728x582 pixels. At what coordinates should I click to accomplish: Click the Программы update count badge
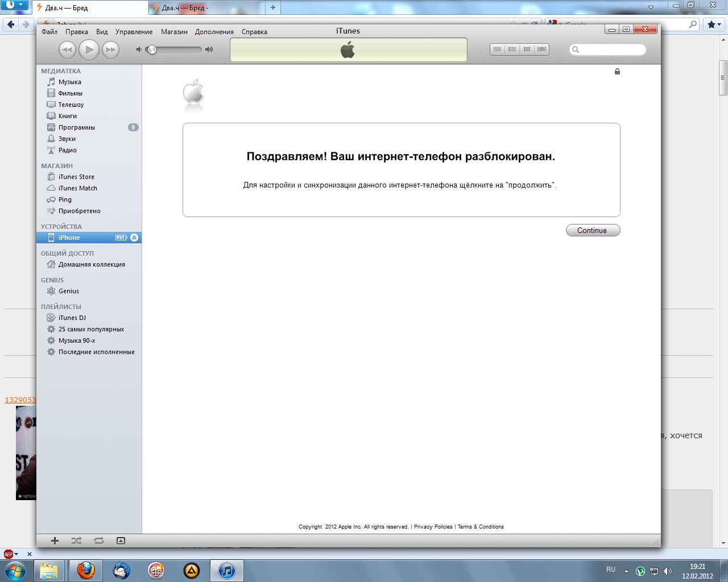(133, 127)
